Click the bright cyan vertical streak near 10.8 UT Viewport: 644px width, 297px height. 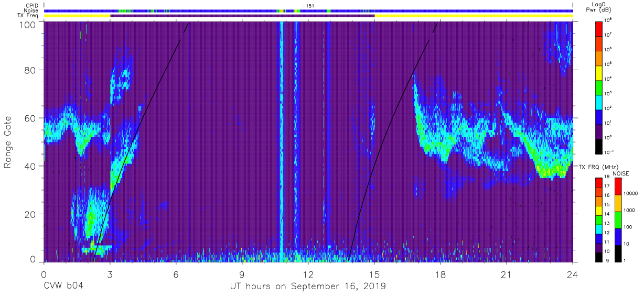[x=282, y=141]
